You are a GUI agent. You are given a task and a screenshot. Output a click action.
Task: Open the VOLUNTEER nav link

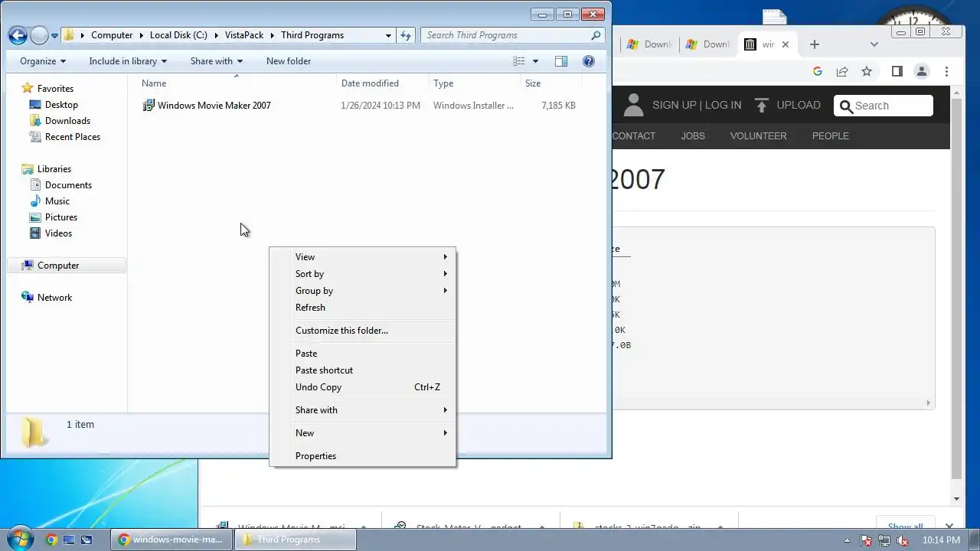(x=758, y=136)
